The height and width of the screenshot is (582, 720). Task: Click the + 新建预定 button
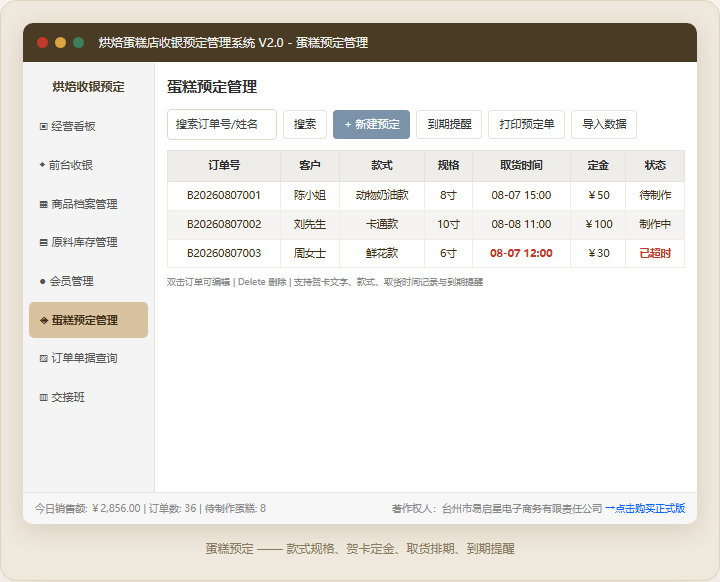(x=371, y=124)
